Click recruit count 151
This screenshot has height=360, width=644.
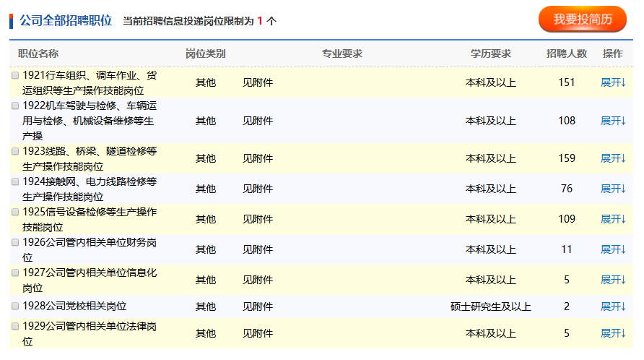pyautogui.click(x=566, y=82)
